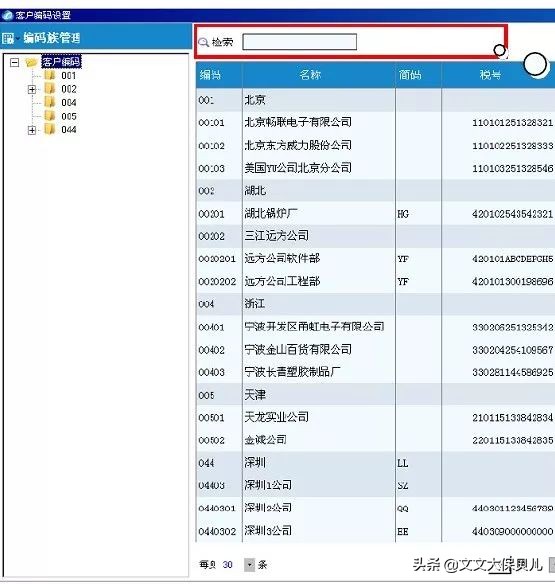
Task: Click the 编码 column header
Action: [x=219, y=75]
